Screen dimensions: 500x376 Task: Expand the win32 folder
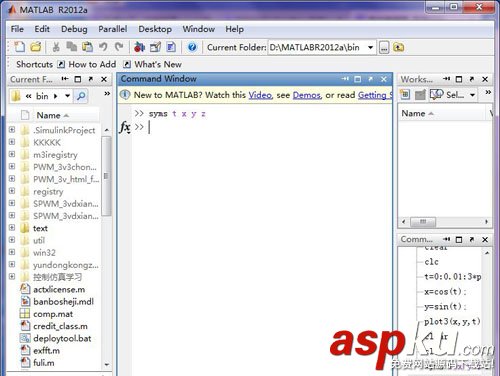12,252
